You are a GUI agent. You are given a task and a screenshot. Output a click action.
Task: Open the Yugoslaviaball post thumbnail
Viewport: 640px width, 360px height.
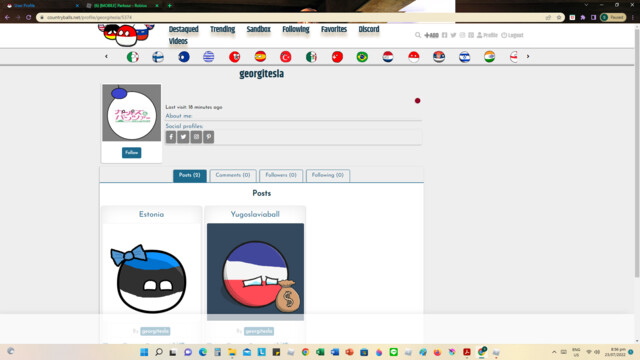(256, 271)
